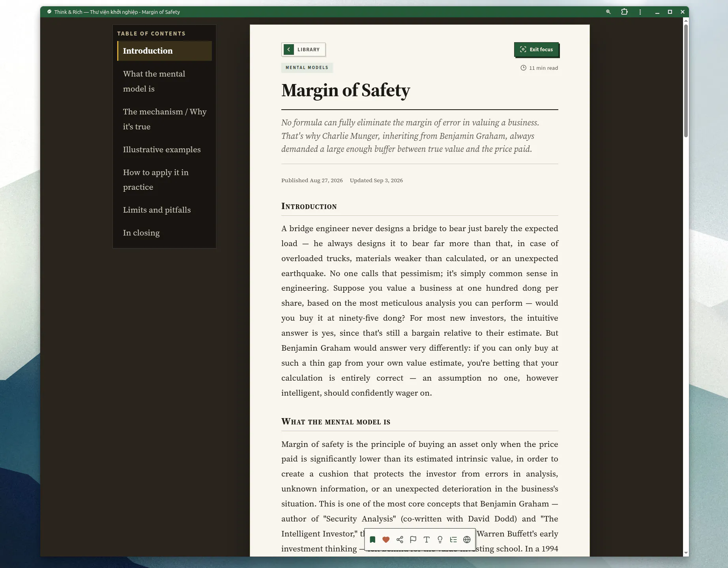Screen dimensions: 728x568
Task: Open The mechanism / Why it's true section
Action: click(164, 119)
